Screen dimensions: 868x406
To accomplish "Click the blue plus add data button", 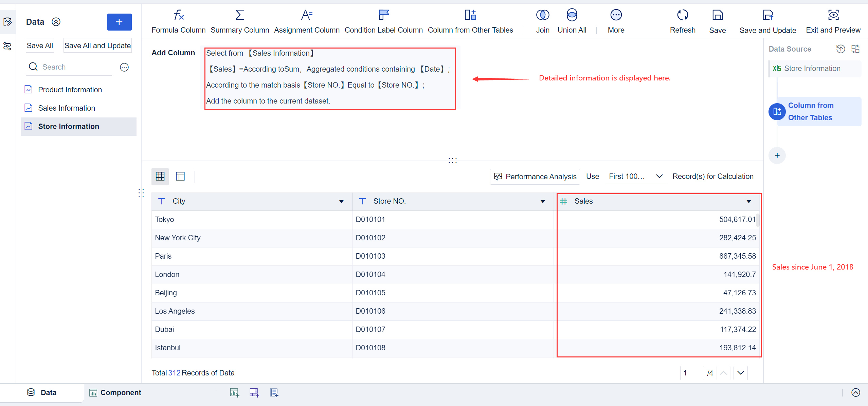I will [x=119, y=22].
